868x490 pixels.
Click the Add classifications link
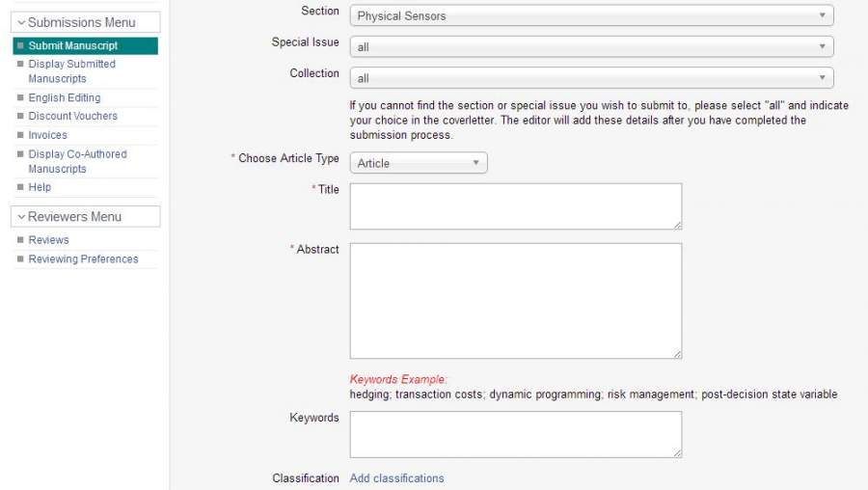click(x=396, y=478)
